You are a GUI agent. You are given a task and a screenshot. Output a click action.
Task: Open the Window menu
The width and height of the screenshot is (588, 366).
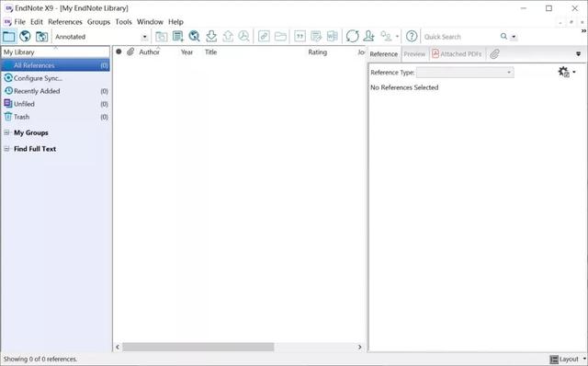pyautogui.click(x=150, y=22)
